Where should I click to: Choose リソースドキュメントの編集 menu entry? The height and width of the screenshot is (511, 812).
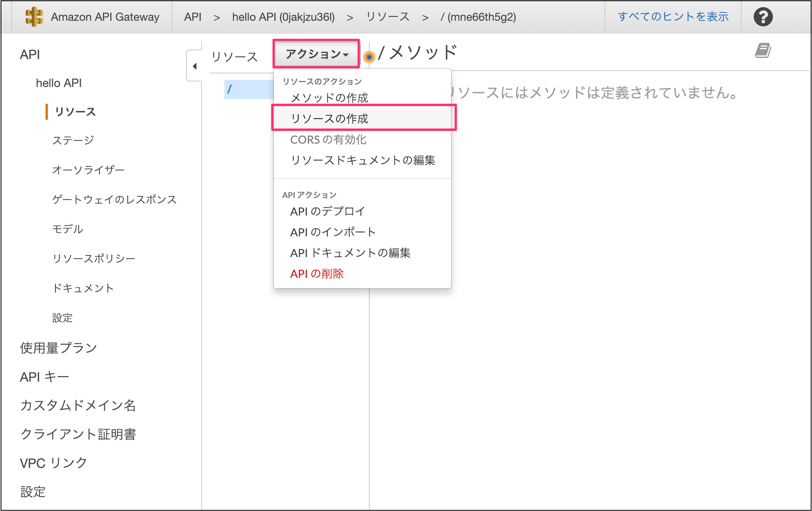[x=363, y=160]
